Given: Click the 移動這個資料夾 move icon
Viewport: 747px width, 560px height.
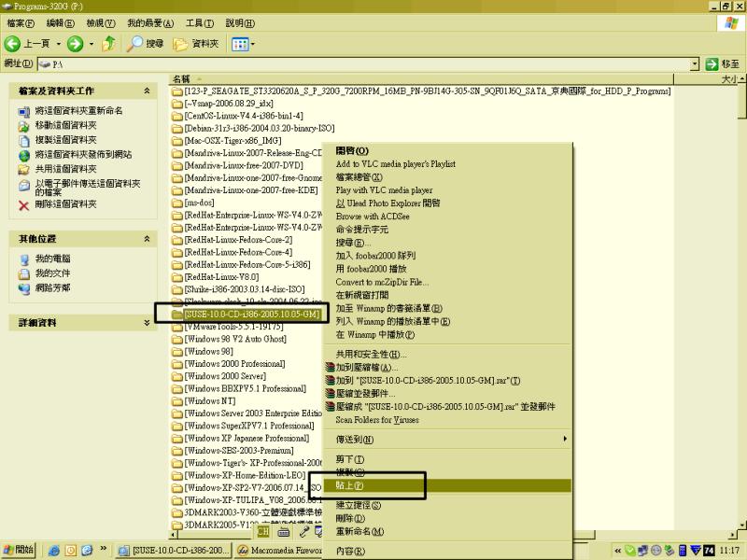Looking at the screenshot, I should coord(24,126).
